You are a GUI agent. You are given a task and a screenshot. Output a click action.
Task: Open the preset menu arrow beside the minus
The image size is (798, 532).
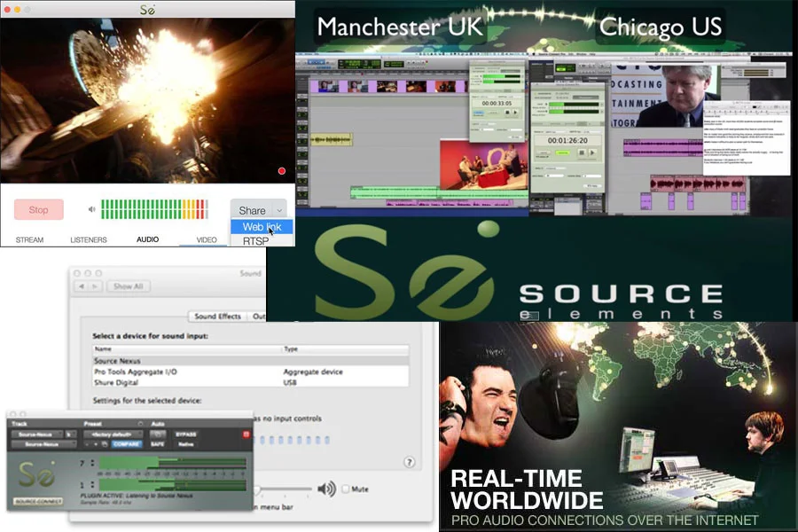click(96, 444)
